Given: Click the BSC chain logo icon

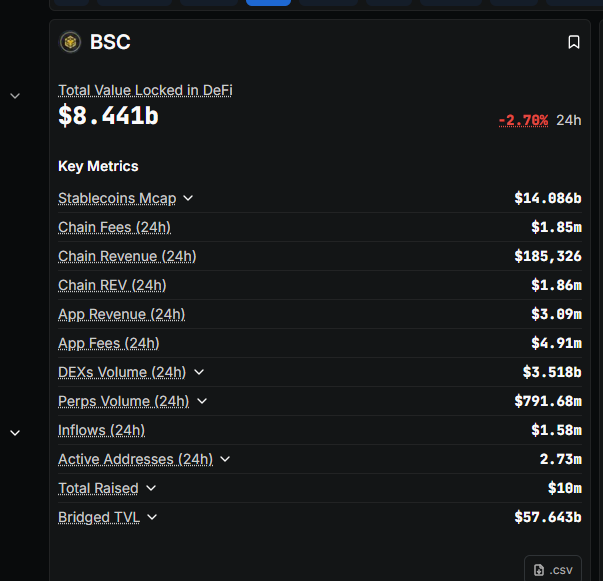Looking at the screenshot, I should [70, 42].
